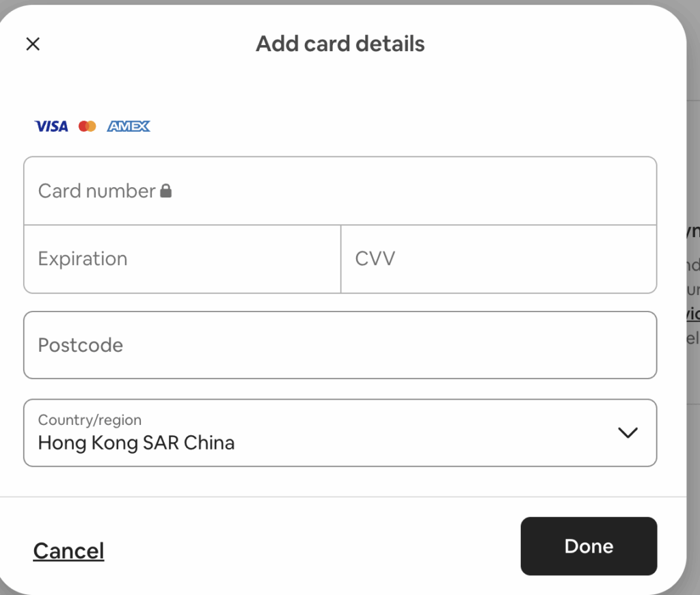The image size is (700, 595).
Task: Click the Amex logo
Action: [129, 126]
